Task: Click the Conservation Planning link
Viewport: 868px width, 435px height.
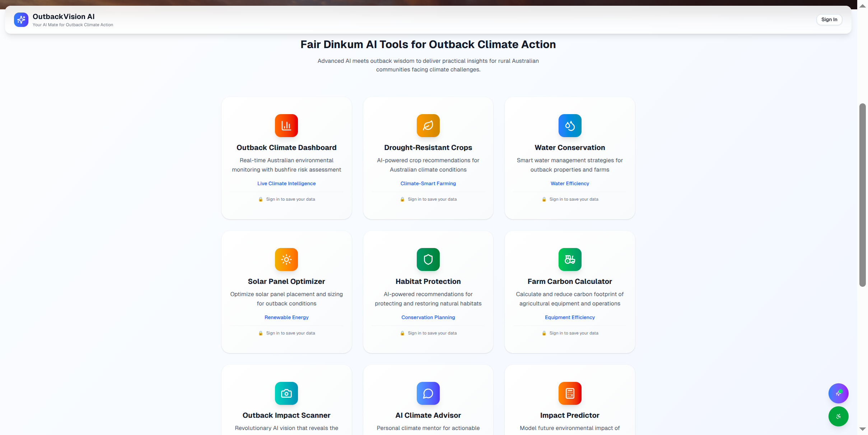Action: tap(428, 317)
